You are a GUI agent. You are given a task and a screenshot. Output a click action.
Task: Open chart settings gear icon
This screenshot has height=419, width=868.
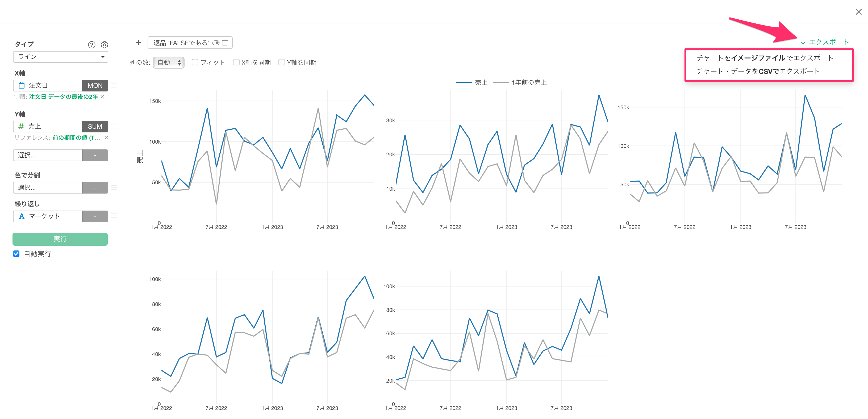point(105,45)
